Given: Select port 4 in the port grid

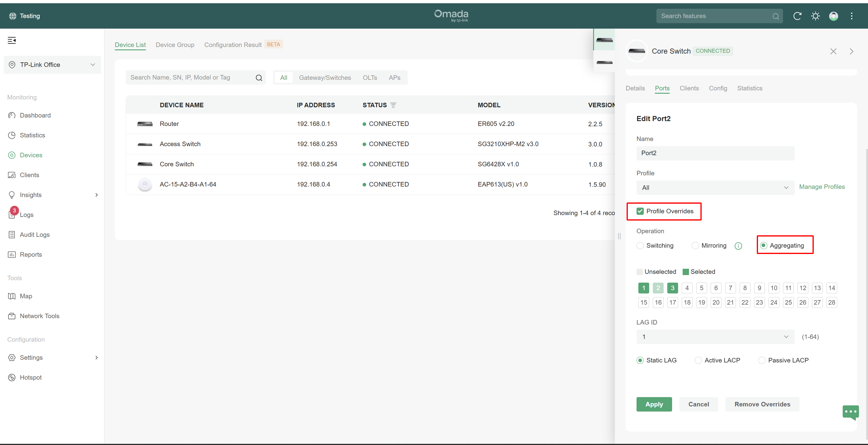Looking at the screenshot, I should click(687, 288).
